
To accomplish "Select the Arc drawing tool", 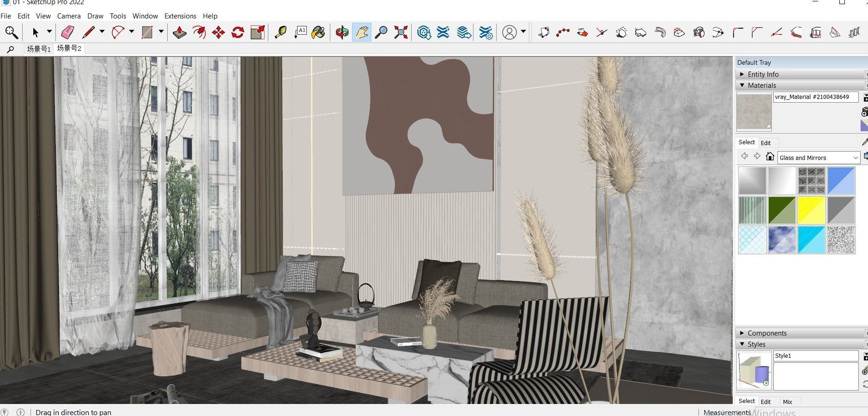I will [118, 32].
